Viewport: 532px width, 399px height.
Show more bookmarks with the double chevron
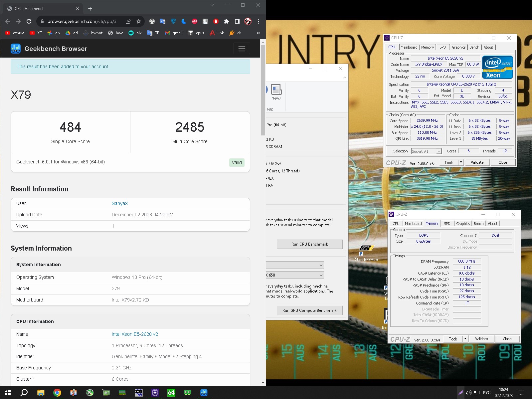click(259, 33)
